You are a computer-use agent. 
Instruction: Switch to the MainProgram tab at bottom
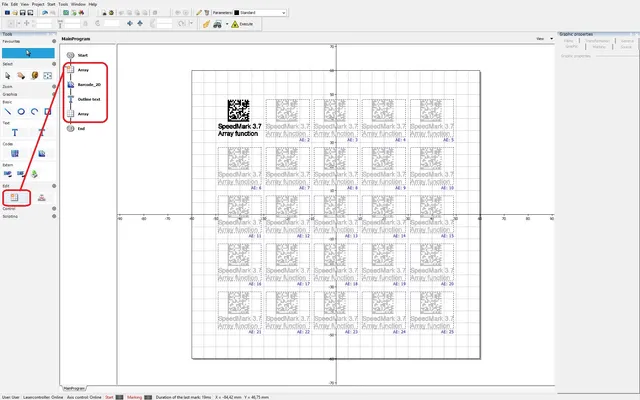tap(73, 386)
